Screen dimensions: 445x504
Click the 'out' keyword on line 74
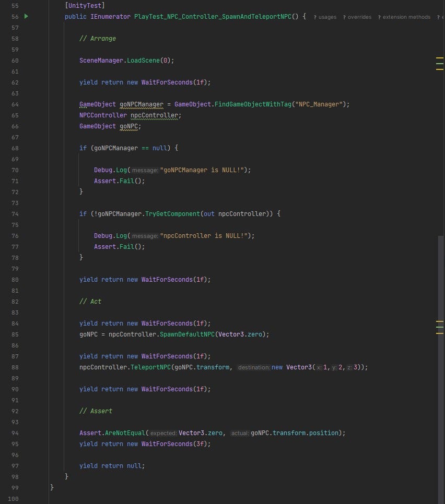(x=209, y=214)
